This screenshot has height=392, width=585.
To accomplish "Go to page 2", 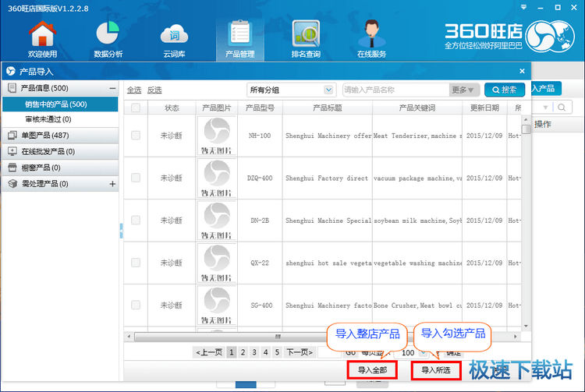I will tap(243, 352).
